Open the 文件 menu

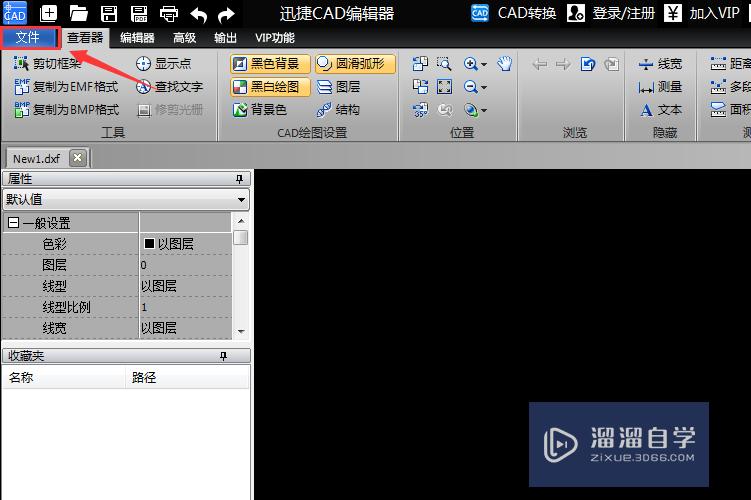(x=28, y=37)
